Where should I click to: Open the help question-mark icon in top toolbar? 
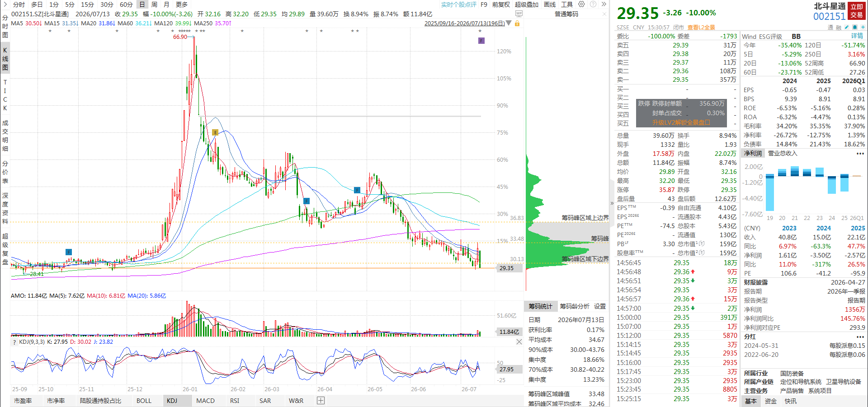tap(593, 4)
